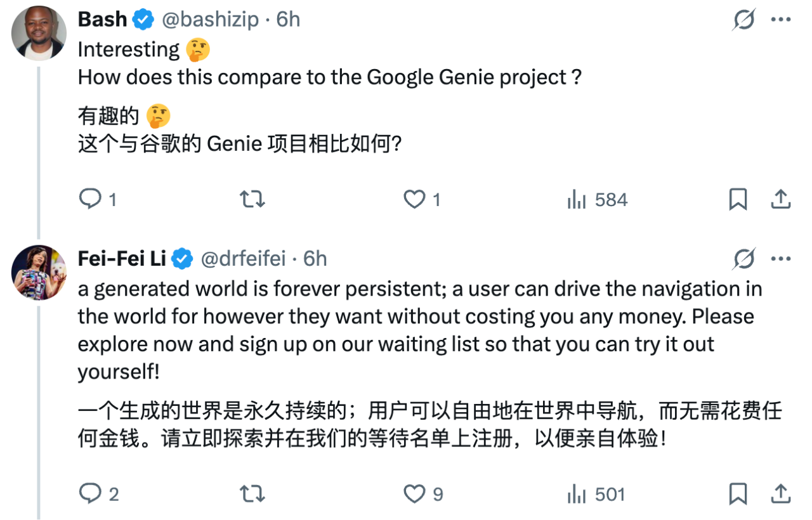Open Grok actions on Fei-Fei Li's tweet
The image size is (812, 520).
(743, 259)
